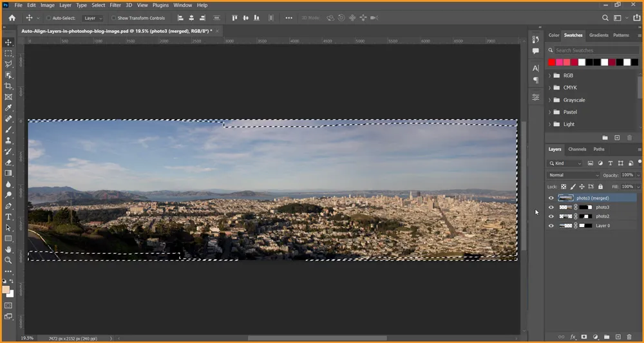Enable the Auto-Select checkbox
Viewport: 644px width, 343px height.
[x=48, y=18]
